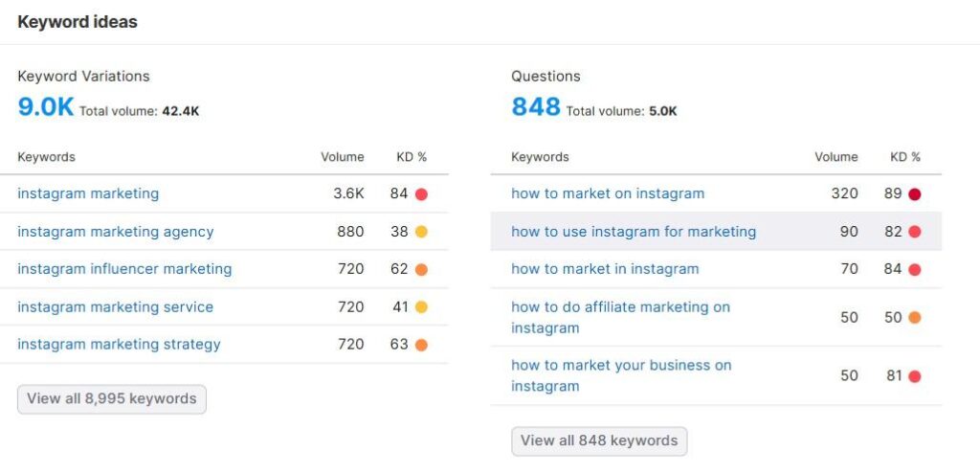Click the 9.0K keyword variations count
The width and height of the screenshot is (980, 474).
click(45, 107)
